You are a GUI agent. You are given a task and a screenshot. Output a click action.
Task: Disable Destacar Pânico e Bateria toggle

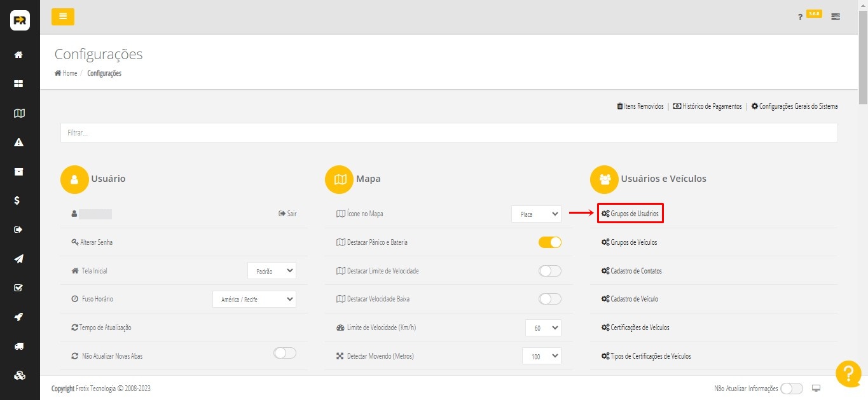tap(549, 242)
